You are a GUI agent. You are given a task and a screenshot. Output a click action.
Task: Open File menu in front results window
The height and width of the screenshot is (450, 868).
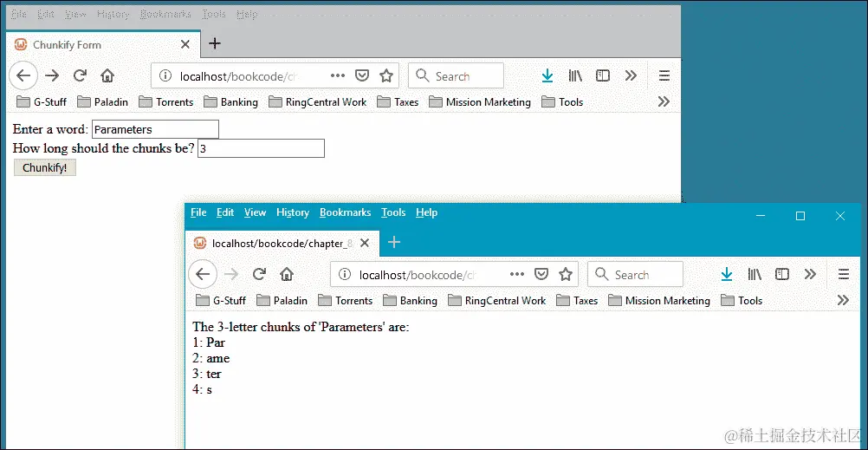(198, 212)
